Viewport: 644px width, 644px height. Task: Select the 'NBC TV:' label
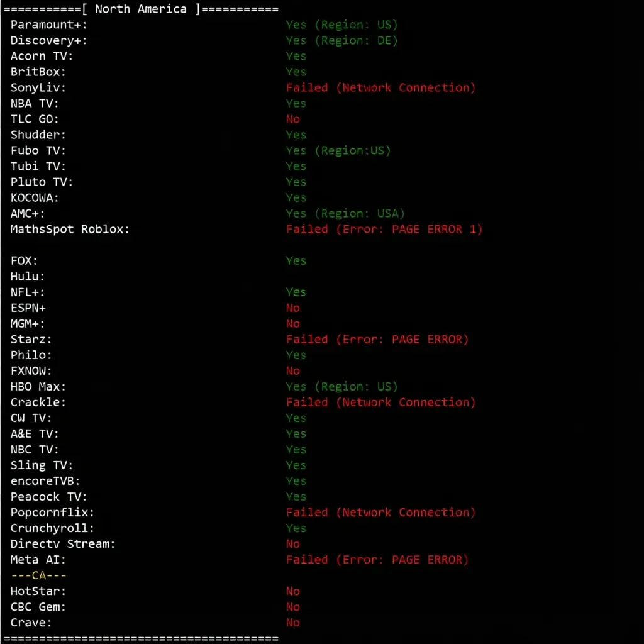coord(35,450)
